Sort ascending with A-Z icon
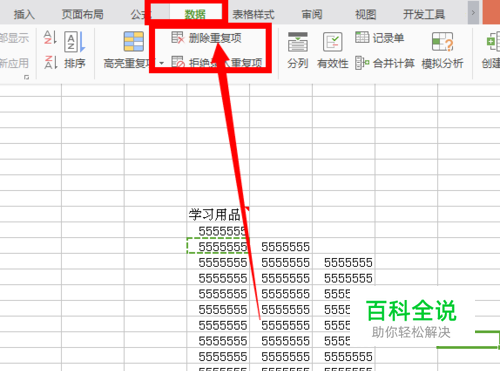 tap(50, 37)
